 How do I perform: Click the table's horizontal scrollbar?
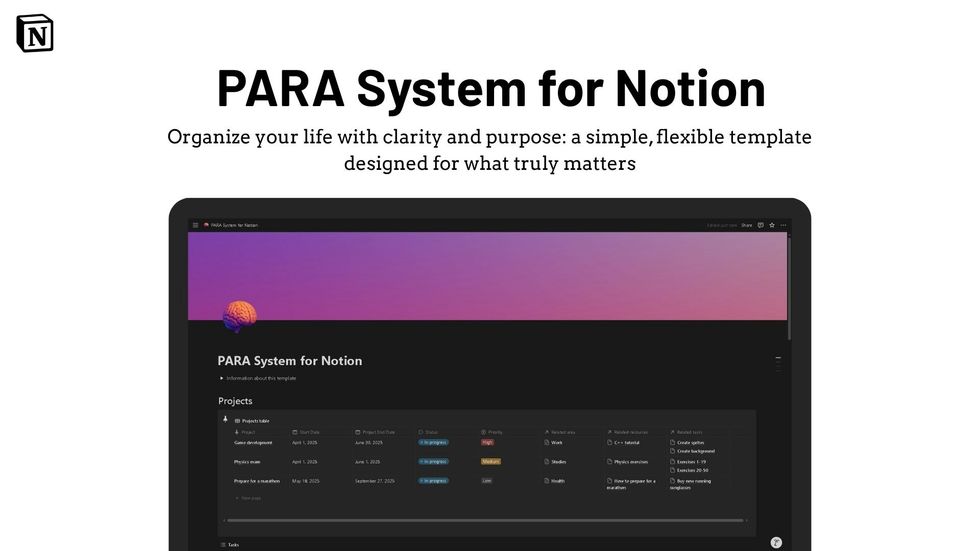pos(485,520)
